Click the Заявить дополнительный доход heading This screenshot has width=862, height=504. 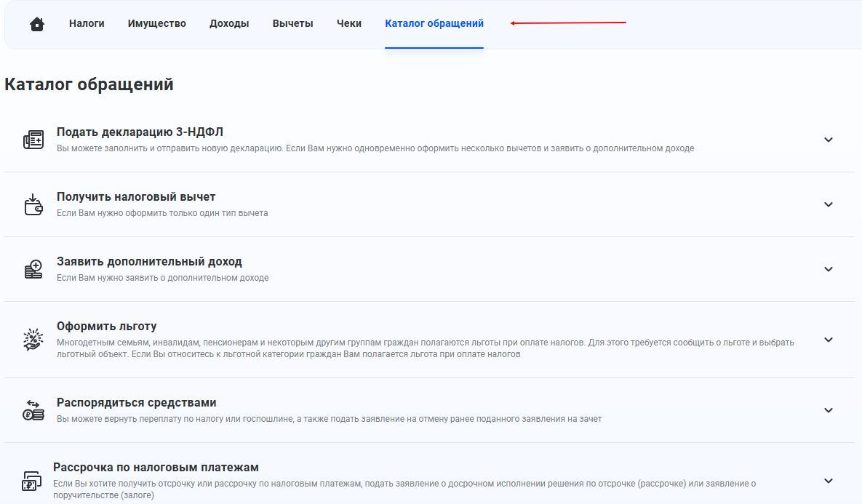coord(149,262)
